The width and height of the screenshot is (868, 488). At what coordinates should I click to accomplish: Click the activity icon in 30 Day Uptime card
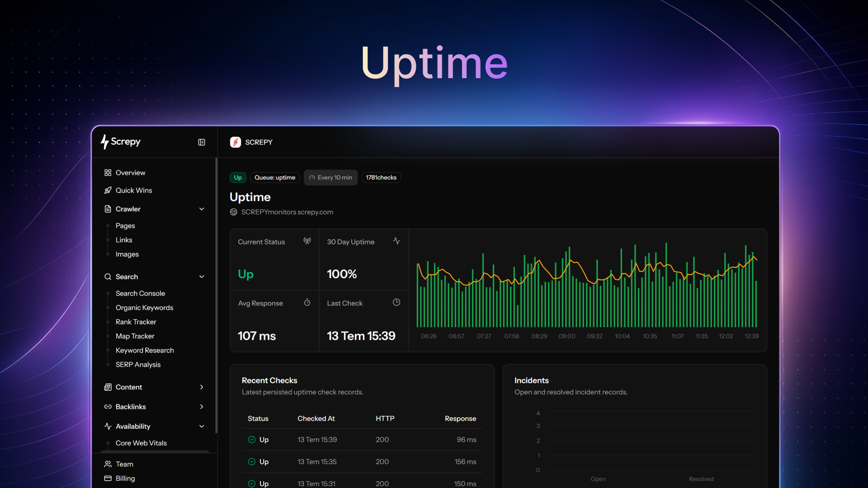396,241
